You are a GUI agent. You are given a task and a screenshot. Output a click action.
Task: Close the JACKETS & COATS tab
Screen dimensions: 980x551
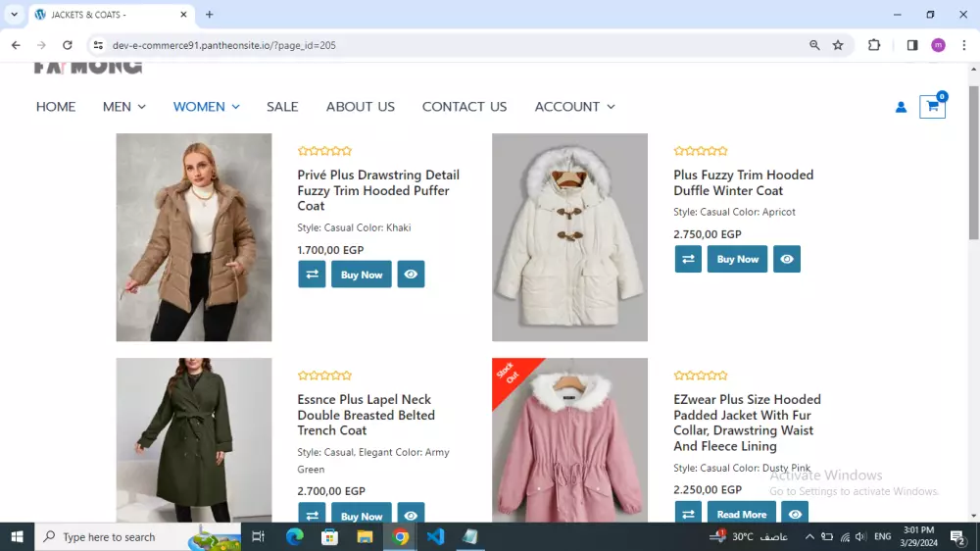(183, 15)
